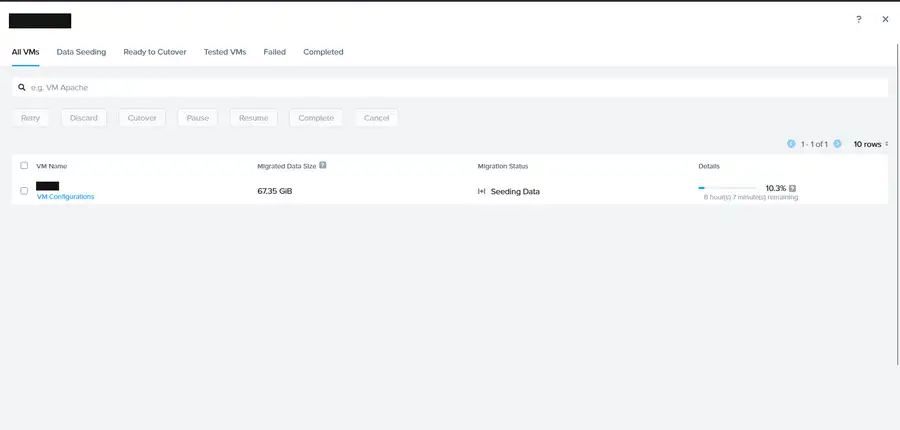Close the migration plan dialog
Viewport: 900px width, 430px height.
885,19
